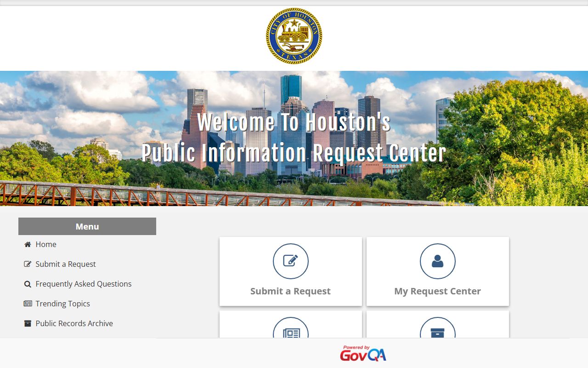Click the magnifier icon beside Frequently Asked Questions

pyautogui.click(x=28, y=284)
